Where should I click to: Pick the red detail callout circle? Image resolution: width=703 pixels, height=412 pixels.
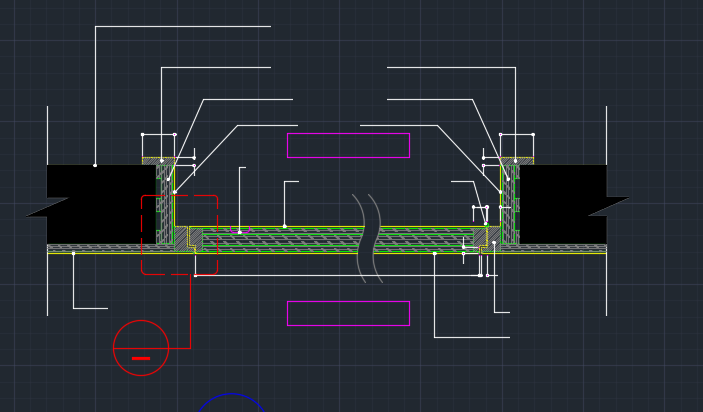tap(141, 348)
